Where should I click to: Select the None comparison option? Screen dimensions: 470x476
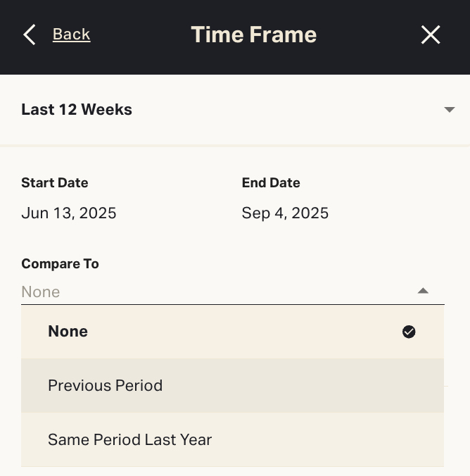(x=68, y=332)
